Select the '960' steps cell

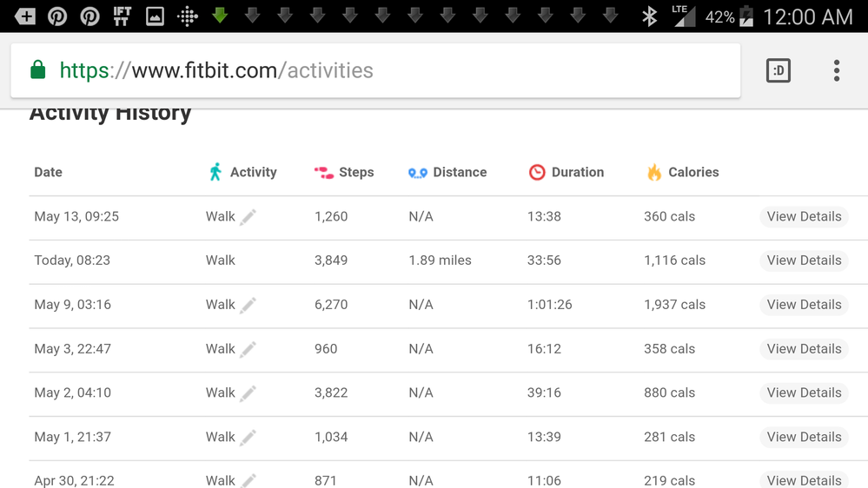(326, 348)
